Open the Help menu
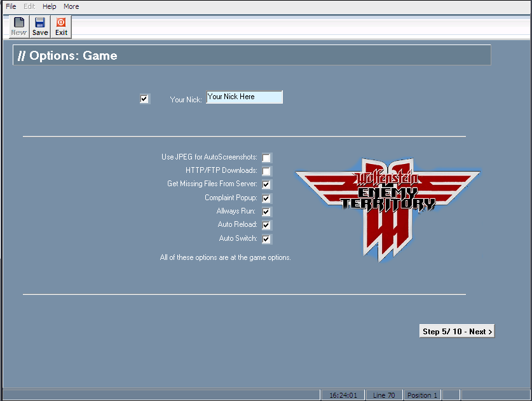This screenshot has height=401, width=532. coord(49,6)
